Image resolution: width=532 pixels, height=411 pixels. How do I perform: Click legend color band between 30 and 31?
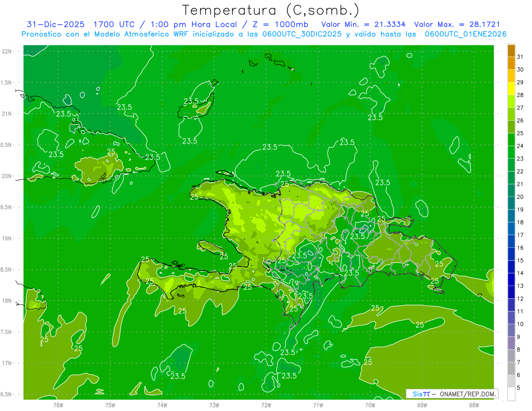(511, 63)
